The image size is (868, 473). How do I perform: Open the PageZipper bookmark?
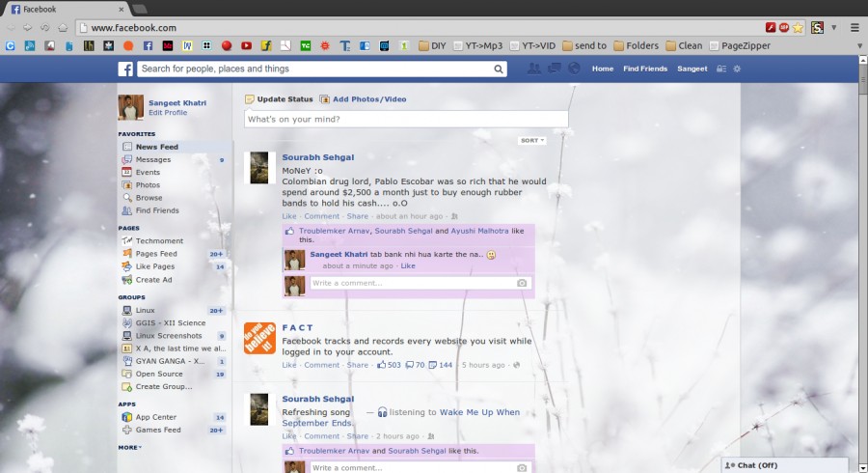point(740,46)
